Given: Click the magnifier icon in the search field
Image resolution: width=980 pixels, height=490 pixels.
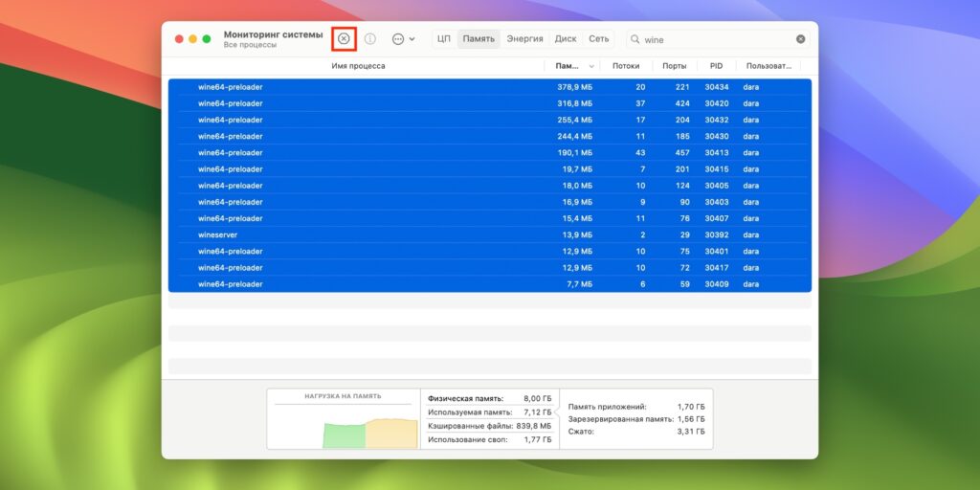Looking at the screenshot, I should pos(635,39).
